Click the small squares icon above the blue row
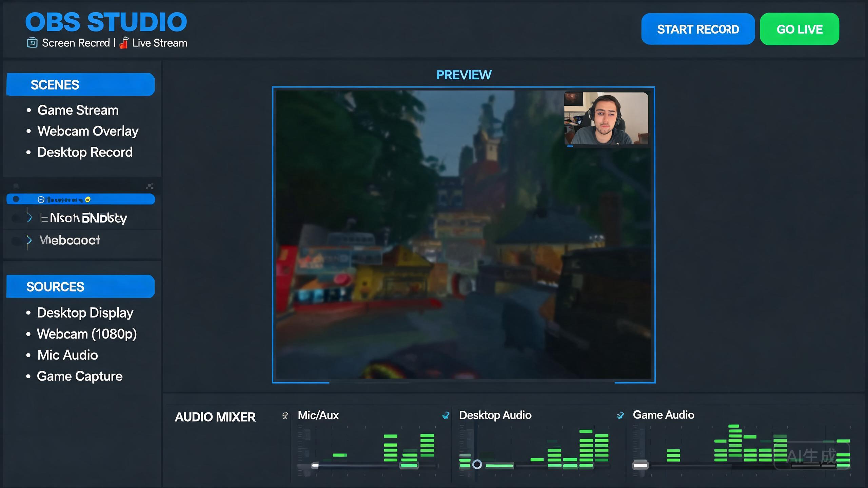 tap(150, 186)
